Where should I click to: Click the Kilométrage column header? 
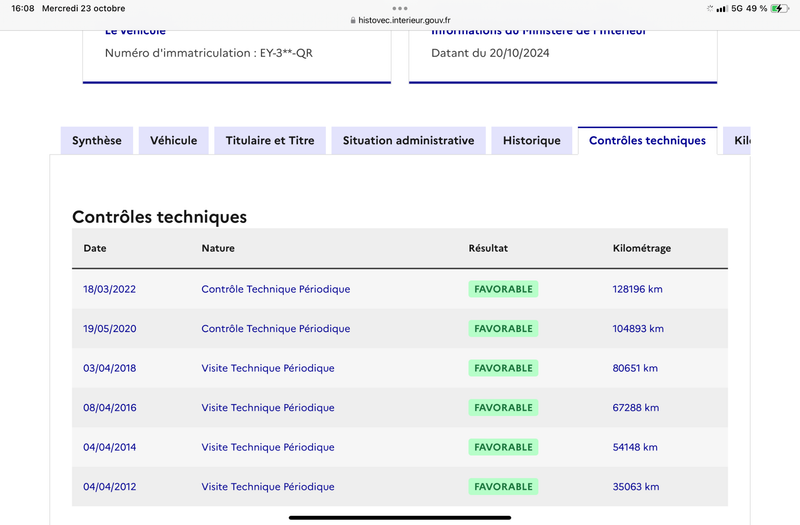pyautogui.click(x=642, y=248)
